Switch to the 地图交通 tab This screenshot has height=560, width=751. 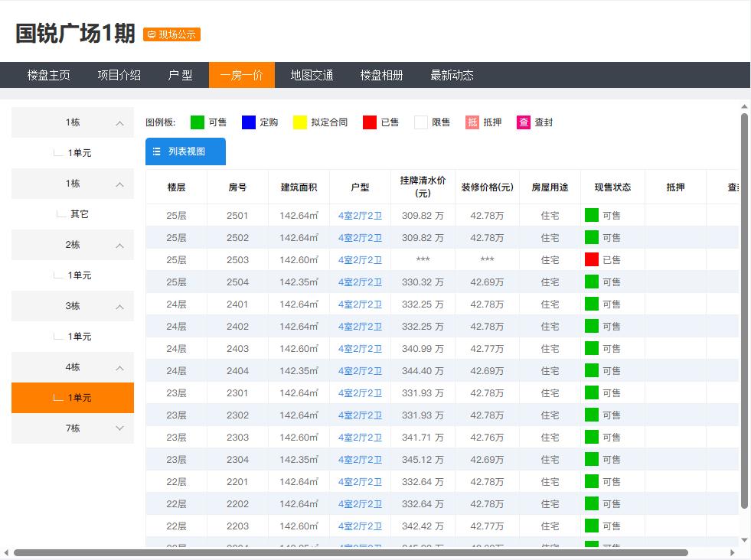pyautogui.click(x=311, y=74)
